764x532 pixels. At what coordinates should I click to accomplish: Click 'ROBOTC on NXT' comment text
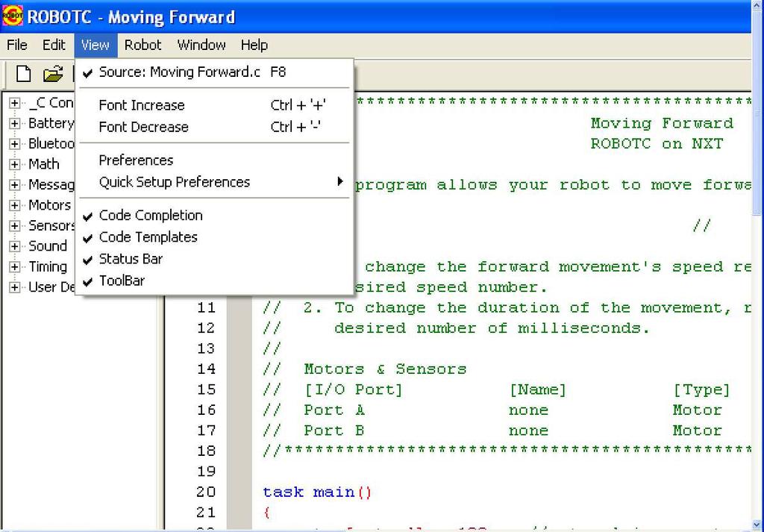click(x=657, y=144)
